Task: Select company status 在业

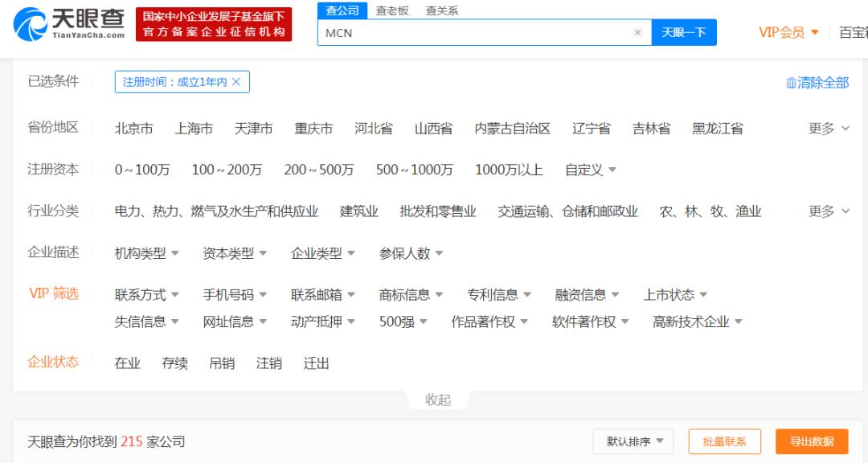Action: pos(127,363)
